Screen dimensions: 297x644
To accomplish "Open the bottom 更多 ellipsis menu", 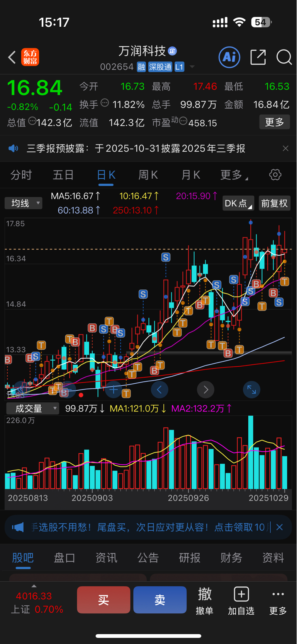I will click(278, 601).
